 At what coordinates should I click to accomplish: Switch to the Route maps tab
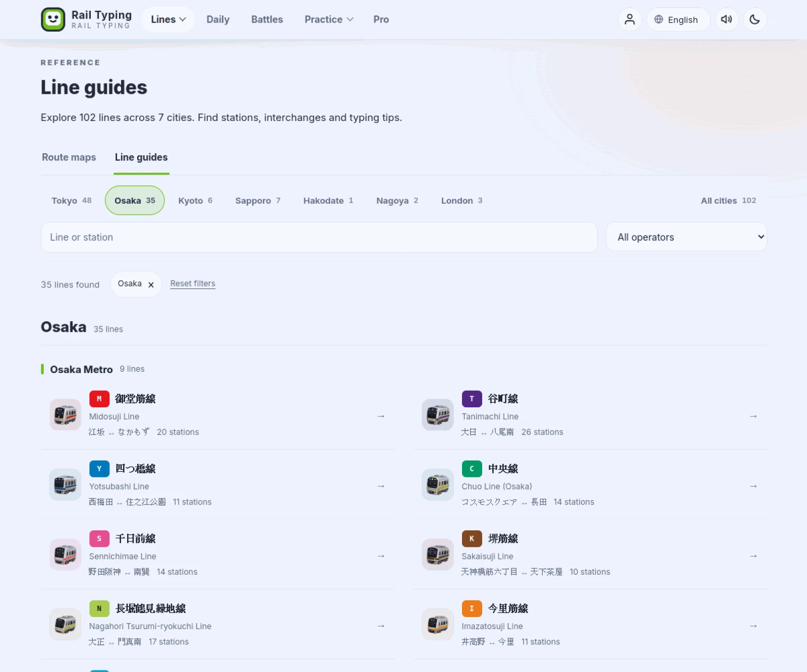(x=69, y=157)
